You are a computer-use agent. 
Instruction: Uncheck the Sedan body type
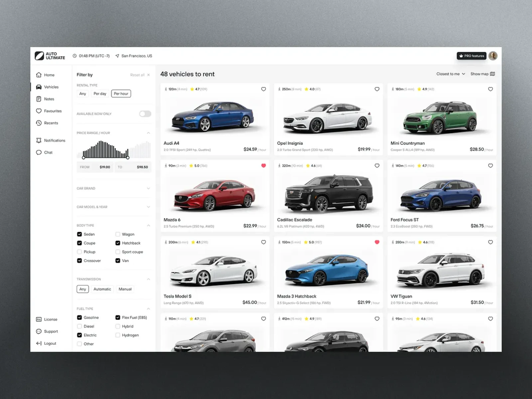tap(79, 234)
